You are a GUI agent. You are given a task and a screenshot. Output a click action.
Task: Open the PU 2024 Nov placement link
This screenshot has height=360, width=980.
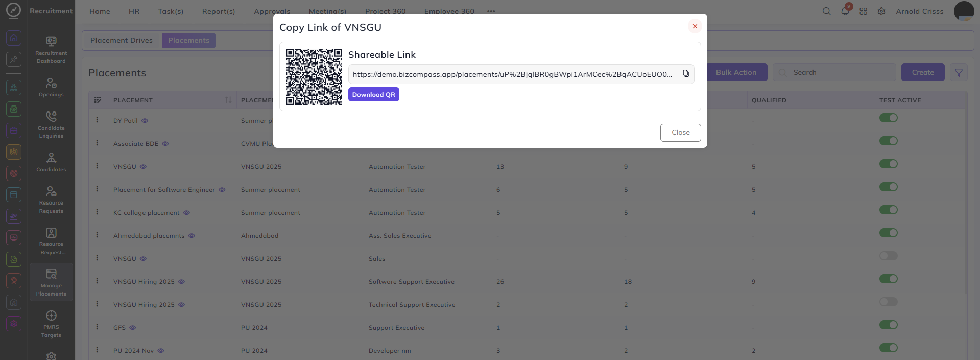coord(133,351)
